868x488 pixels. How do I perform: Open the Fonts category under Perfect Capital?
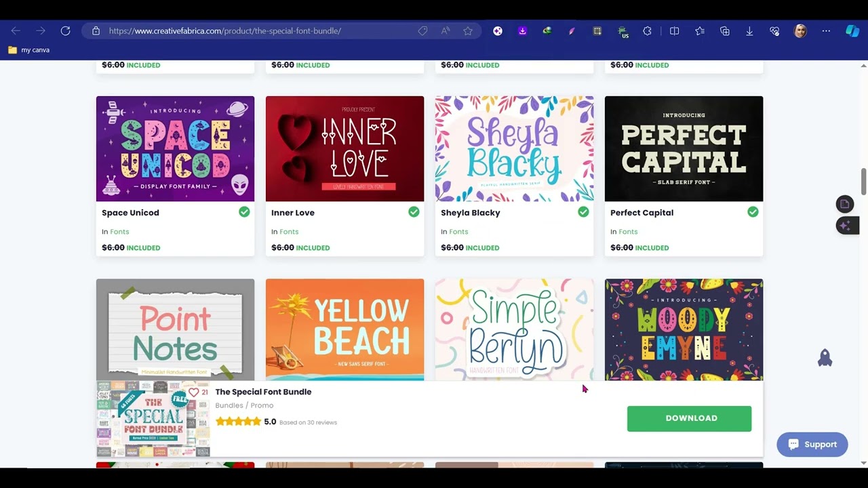click(x=628, y=232)
